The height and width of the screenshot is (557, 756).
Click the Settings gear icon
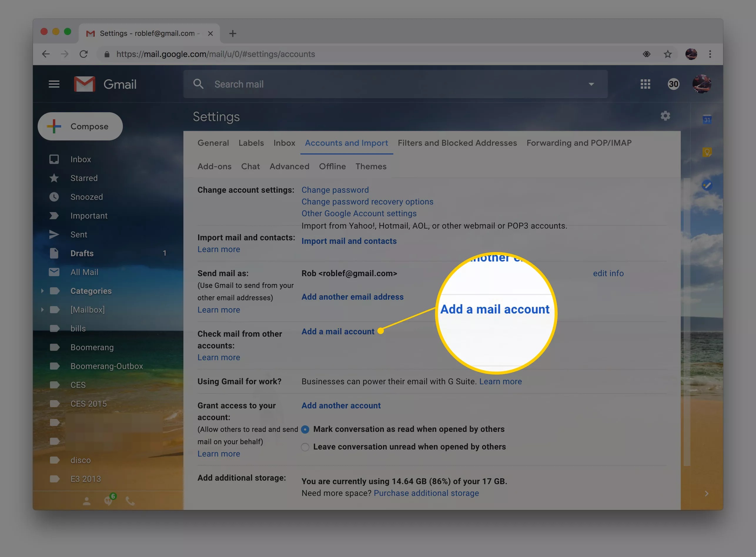coord(665,116)
